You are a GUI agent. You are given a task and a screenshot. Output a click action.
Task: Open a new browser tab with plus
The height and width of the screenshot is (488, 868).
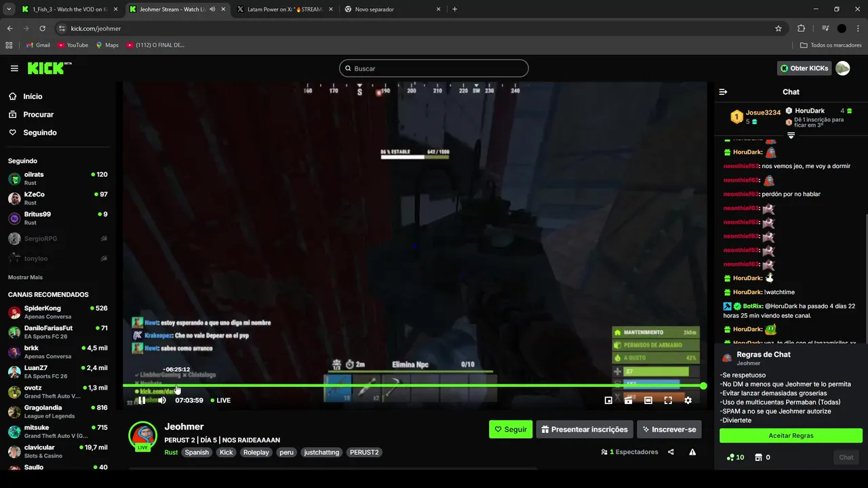point(454,9)
